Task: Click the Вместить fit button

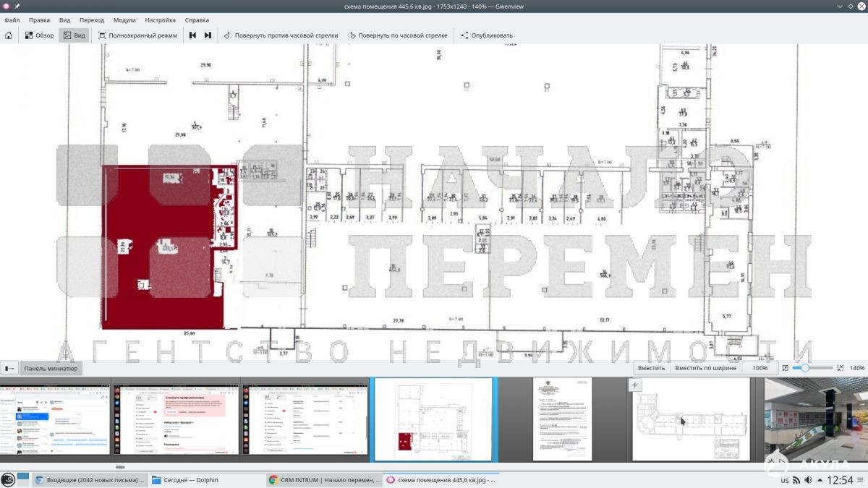Action: pyautogui.click(x=651, y=368)
